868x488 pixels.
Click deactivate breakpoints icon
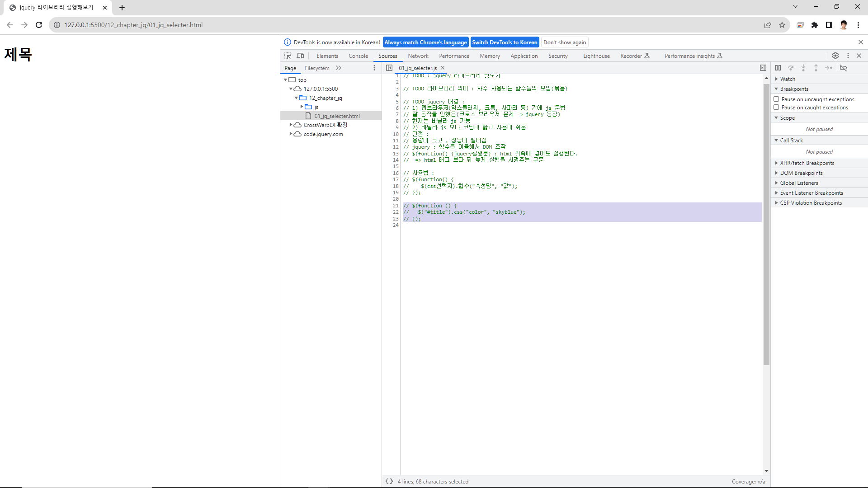click(x=844, y=68)
